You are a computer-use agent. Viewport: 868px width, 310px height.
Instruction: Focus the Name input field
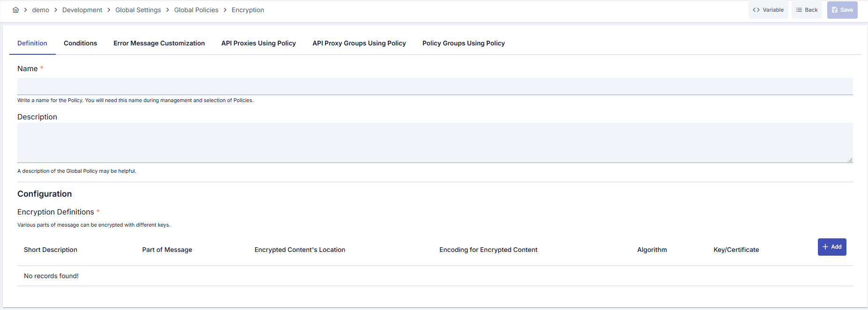tap(435, 86)
